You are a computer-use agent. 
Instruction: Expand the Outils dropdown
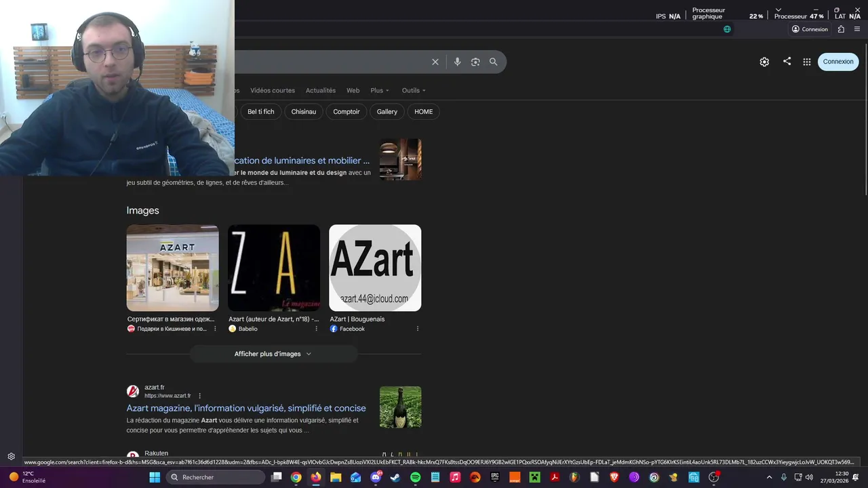coord(414,90)
